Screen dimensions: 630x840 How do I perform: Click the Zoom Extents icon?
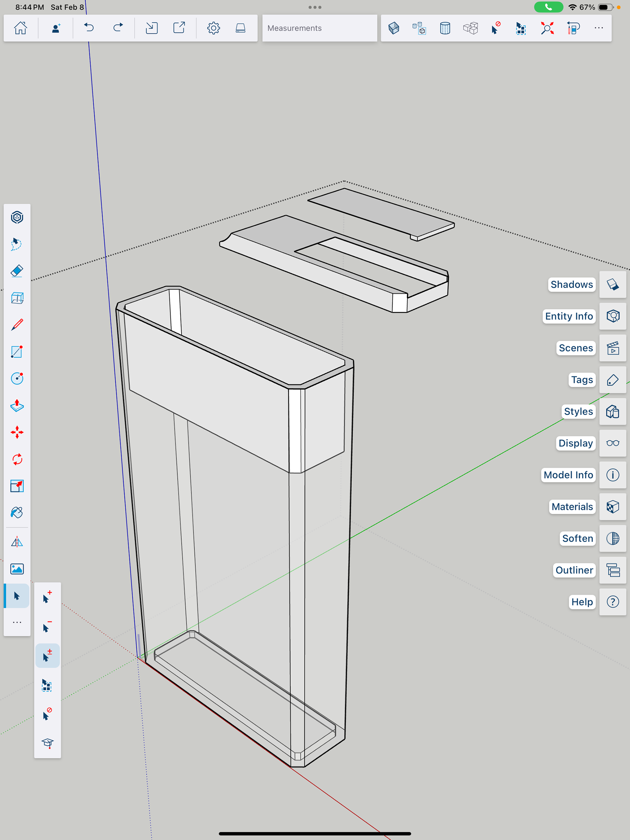pos(547,28)
